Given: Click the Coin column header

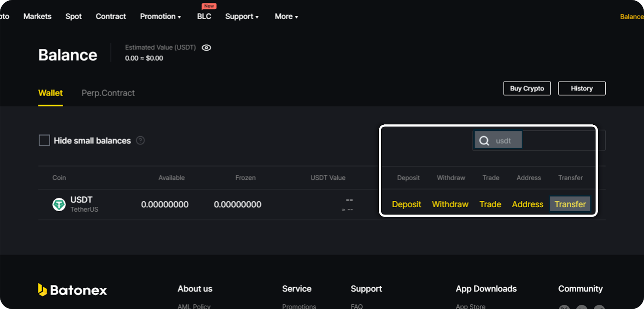Looking at the screenshot, I should (x=59, y=177).
